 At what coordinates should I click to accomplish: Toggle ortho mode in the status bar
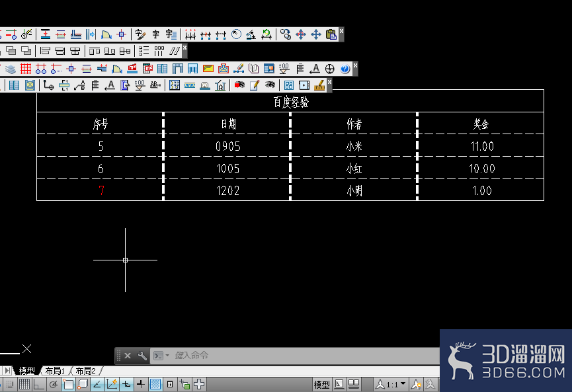pos(38,384)
